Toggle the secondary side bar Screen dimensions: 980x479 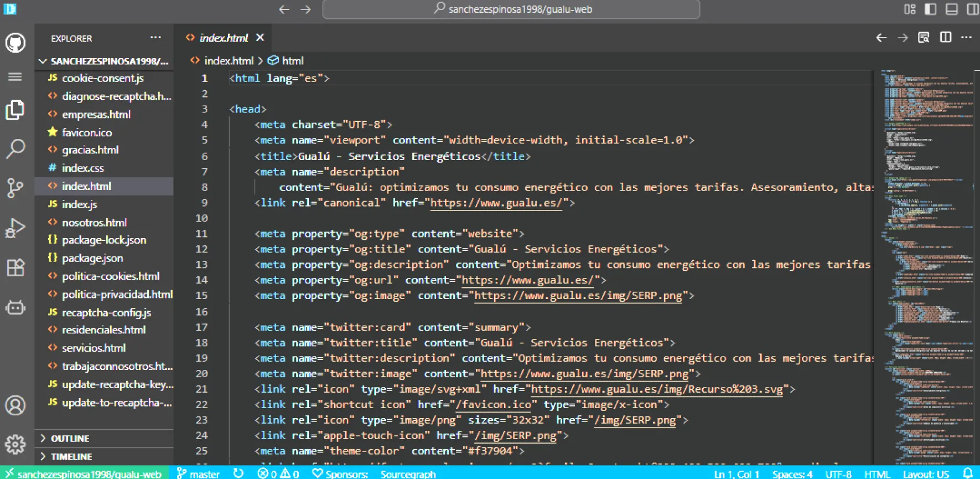pyautogui.click(x=972, y=9)
